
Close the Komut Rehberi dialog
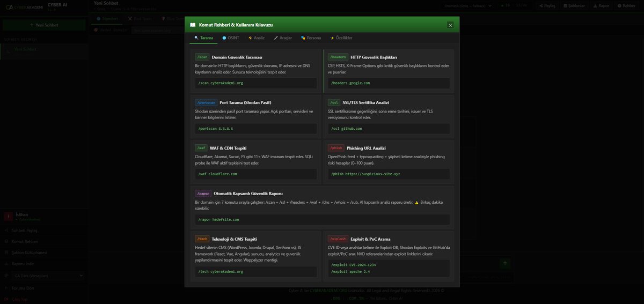[450, 25]
